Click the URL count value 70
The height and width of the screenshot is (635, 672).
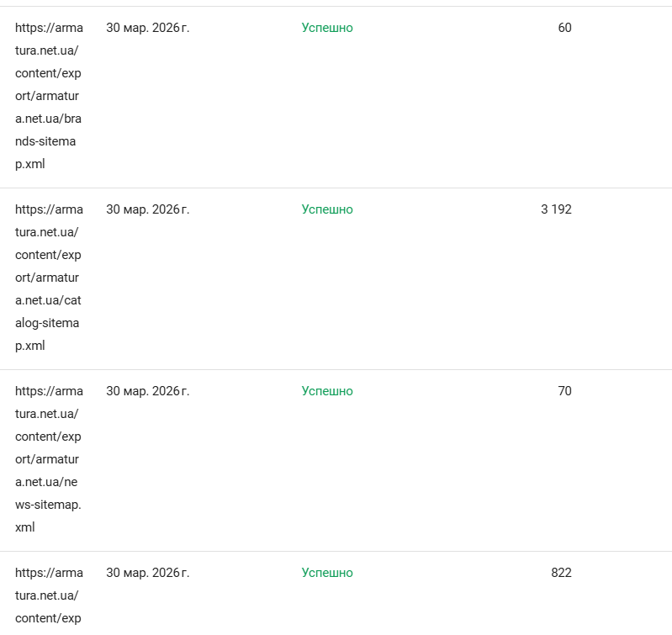click(x=564, y=391)
